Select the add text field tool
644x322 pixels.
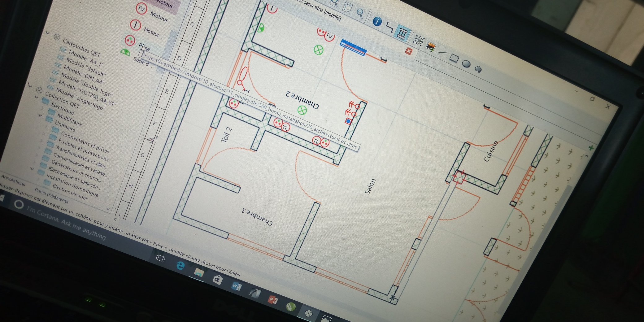coord(419,40)
